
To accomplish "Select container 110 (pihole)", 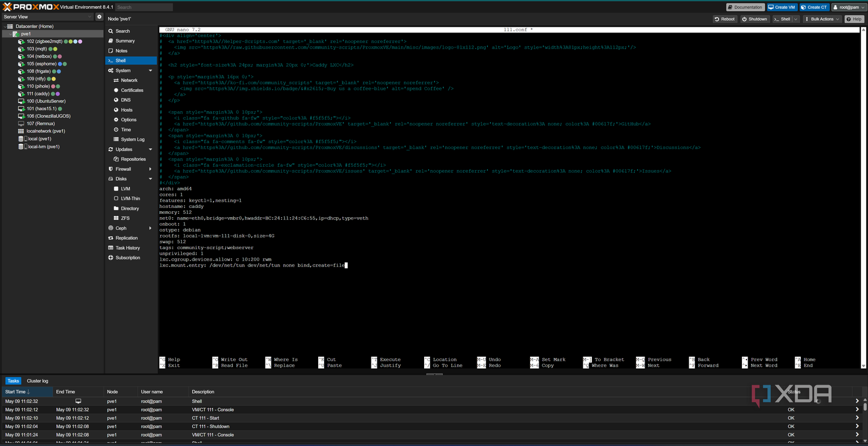I will (38, 86).
